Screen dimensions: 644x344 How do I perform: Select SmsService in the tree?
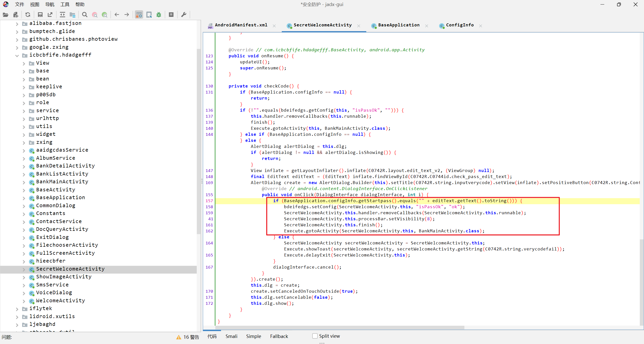click(52, 285)
